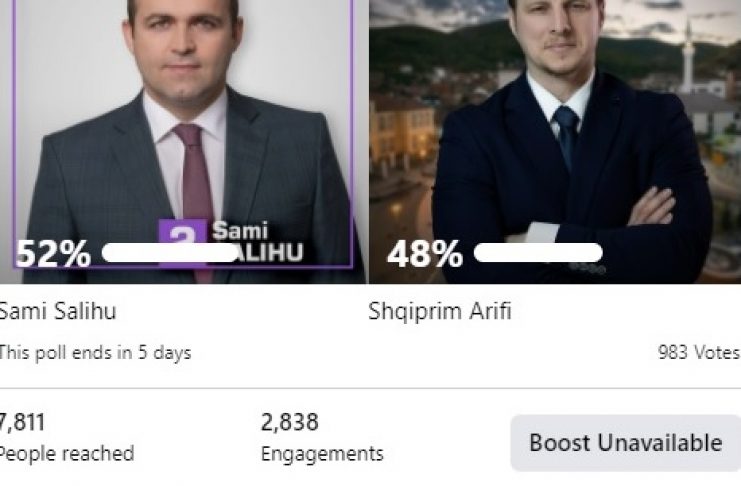Click the poll ends in 5 days text
741x486 pixels.
click(x=95, y=352)
